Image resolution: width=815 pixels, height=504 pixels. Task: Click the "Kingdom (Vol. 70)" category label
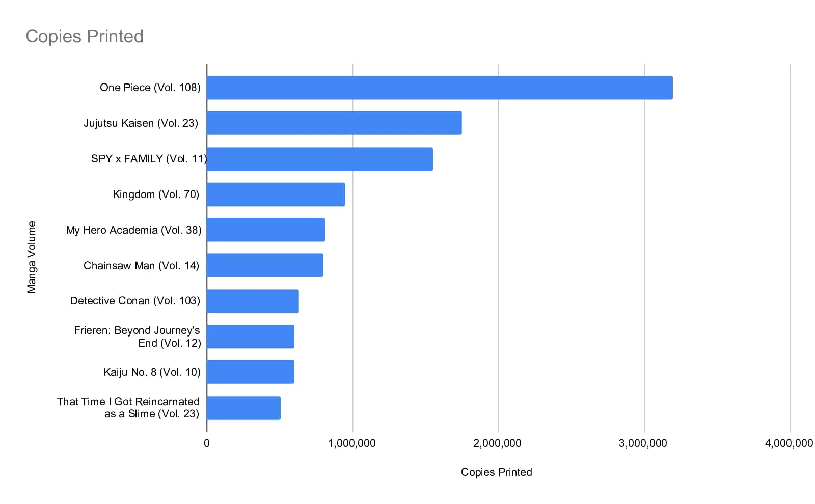156,194
